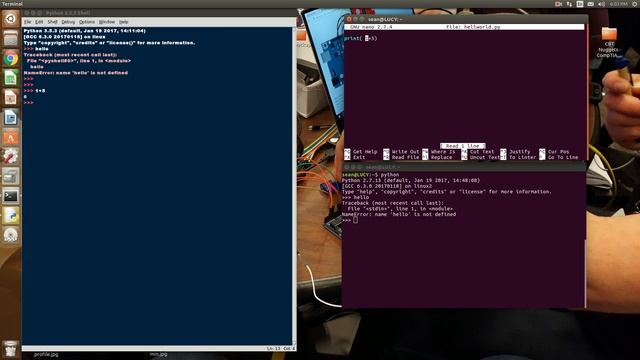Viewport: 640px width, 360px height.
Task: Click the 'Get Help' nano shortcut label
Action: (x=365, y=151)
